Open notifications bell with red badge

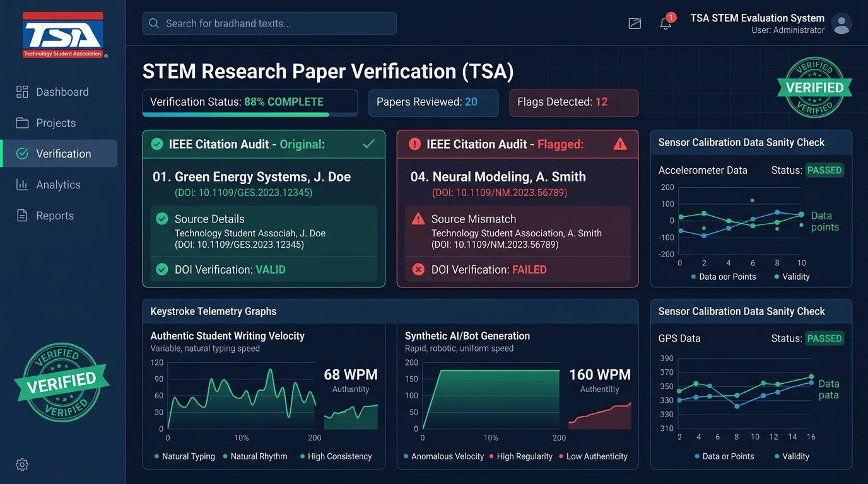coord(667,22)
